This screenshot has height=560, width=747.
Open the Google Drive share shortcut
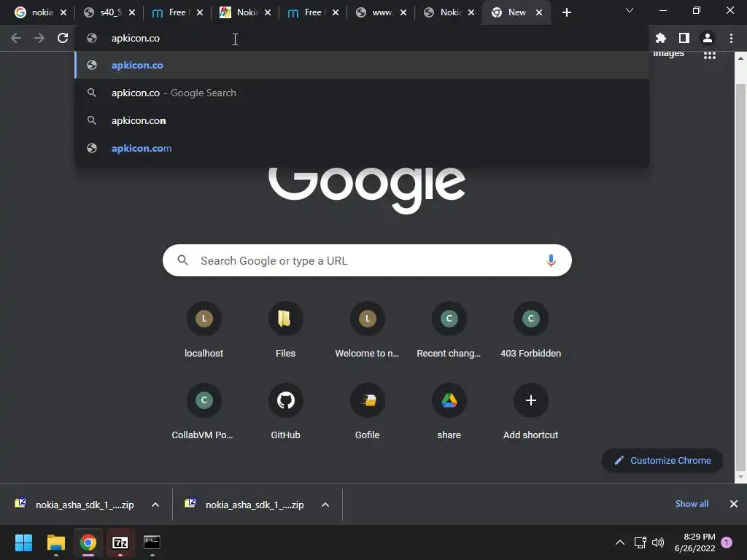pyautogui.click(x=449, y=413)
